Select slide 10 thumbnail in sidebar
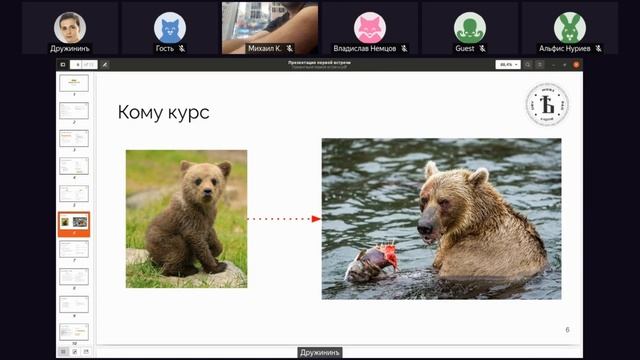 (74, 332)
